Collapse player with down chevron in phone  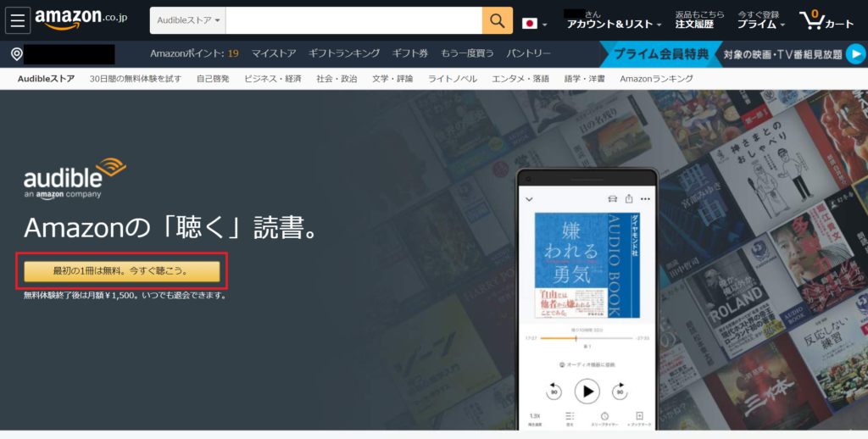529,199
